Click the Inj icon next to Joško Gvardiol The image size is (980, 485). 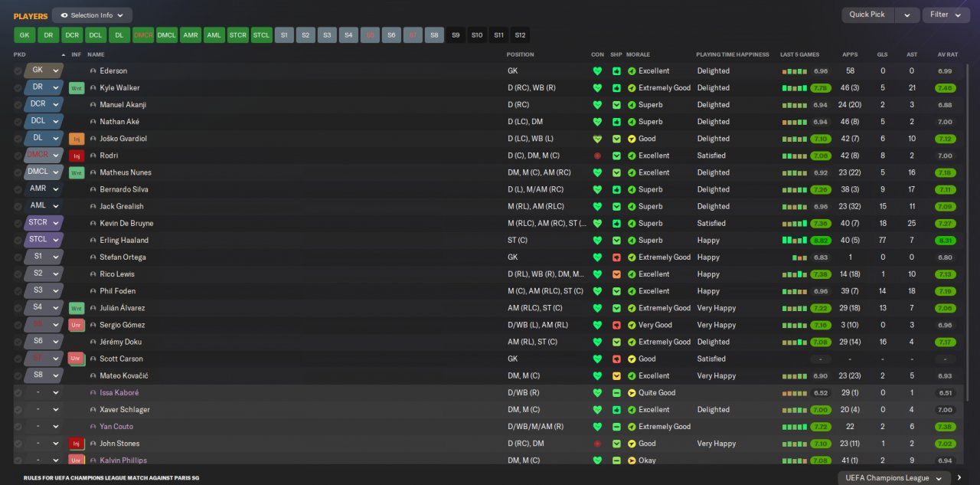coord(76,139)
